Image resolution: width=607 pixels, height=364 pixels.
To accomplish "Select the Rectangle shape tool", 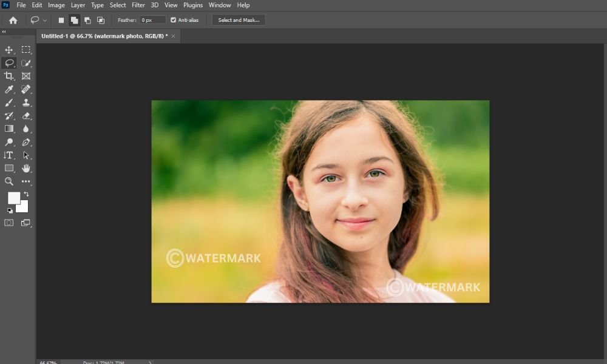I will click(x=9, y=168).
